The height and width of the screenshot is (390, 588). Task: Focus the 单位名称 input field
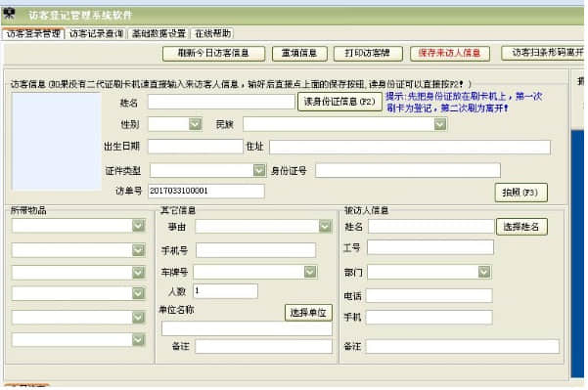pos(247,328)
